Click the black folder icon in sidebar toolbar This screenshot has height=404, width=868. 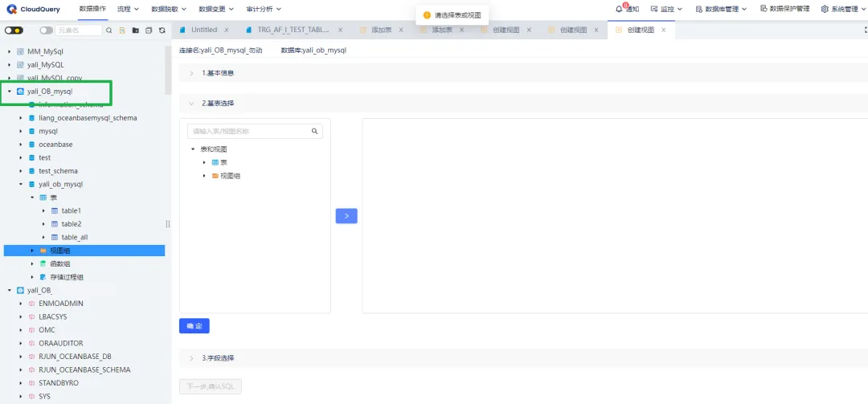136,31
